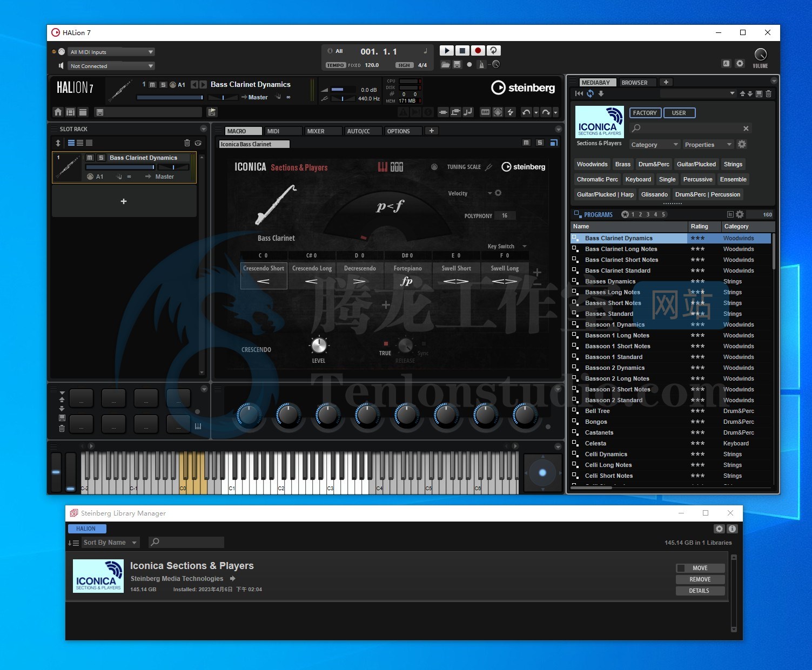Image resolution: width=812 pixels, height=670 pixels.
Task: Open the Slot Rack section menu arrow
Action: (x=203, y=129)
